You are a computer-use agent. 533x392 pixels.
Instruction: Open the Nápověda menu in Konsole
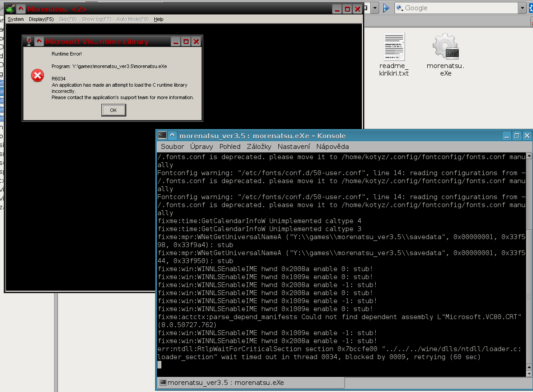333,147
